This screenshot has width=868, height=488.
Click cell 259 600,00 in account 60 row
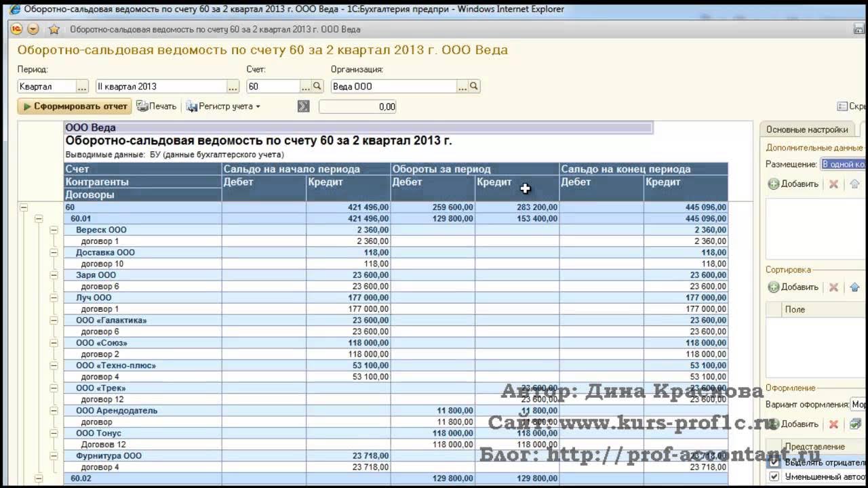pos(433,207)
